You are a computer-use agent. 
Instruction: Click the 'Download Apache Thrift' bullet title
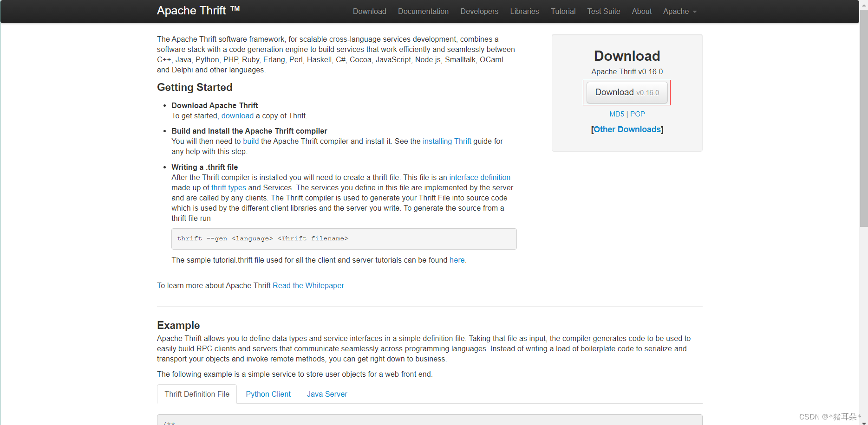coord(215,106)
